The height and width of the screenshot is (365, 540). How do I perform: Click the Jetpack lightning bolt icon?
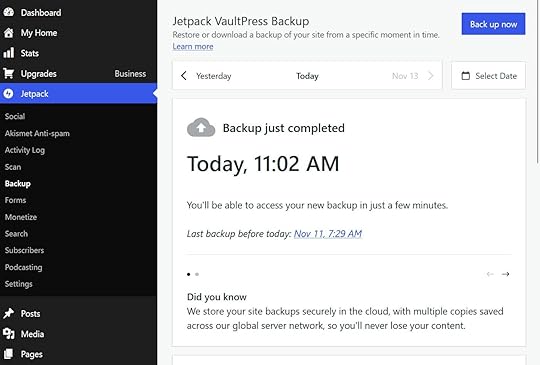point(8,94)
